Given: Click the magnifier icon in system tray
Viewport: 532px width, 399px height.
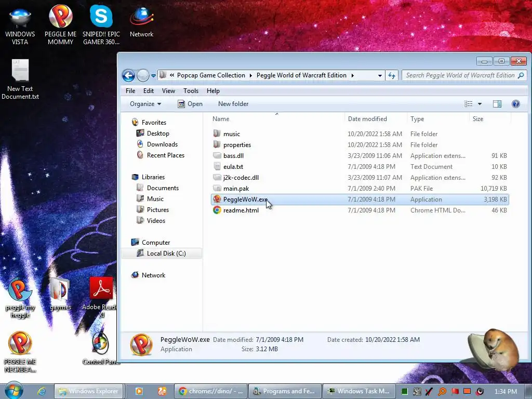Looking at the screenshot, I should point(442,392).
